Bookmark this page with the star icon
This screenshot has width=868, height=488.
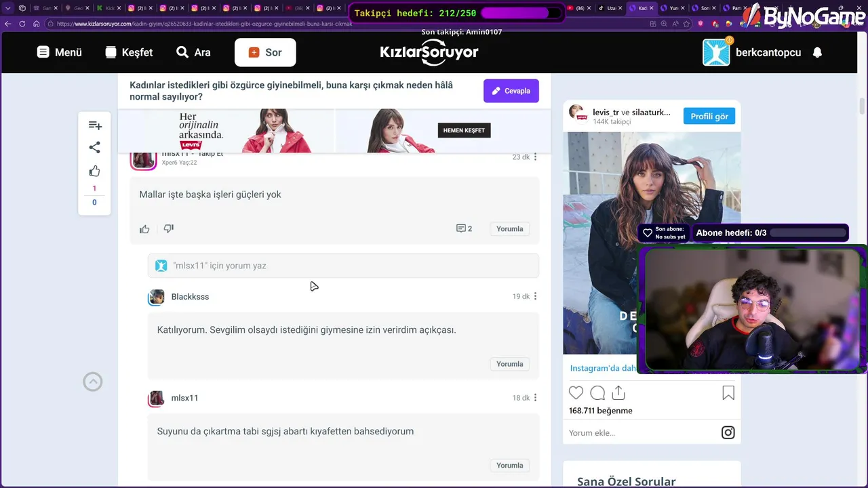coord(686,24)
